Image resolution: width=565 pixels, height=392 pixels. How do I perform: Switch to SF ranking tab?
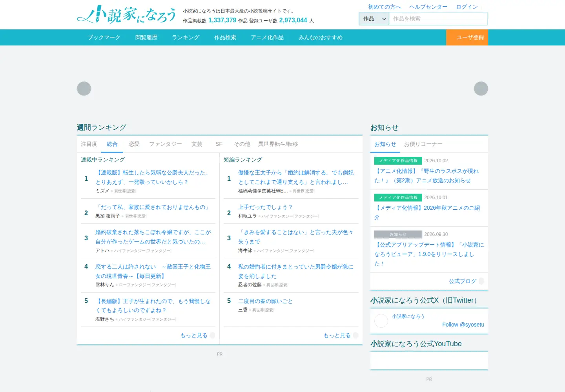pyautogui.click(x=219, y=144)
